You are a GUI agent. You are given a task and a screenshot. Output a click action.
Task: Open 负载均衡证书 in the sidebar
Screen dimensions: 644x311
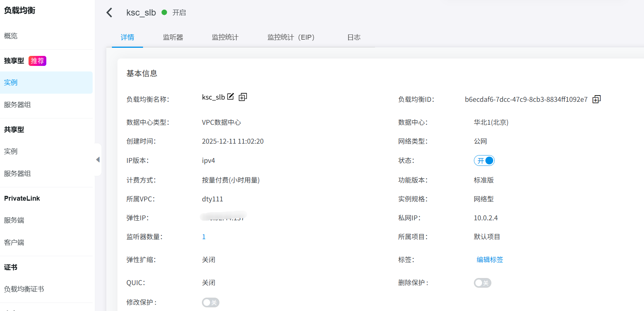coord(24,289)
